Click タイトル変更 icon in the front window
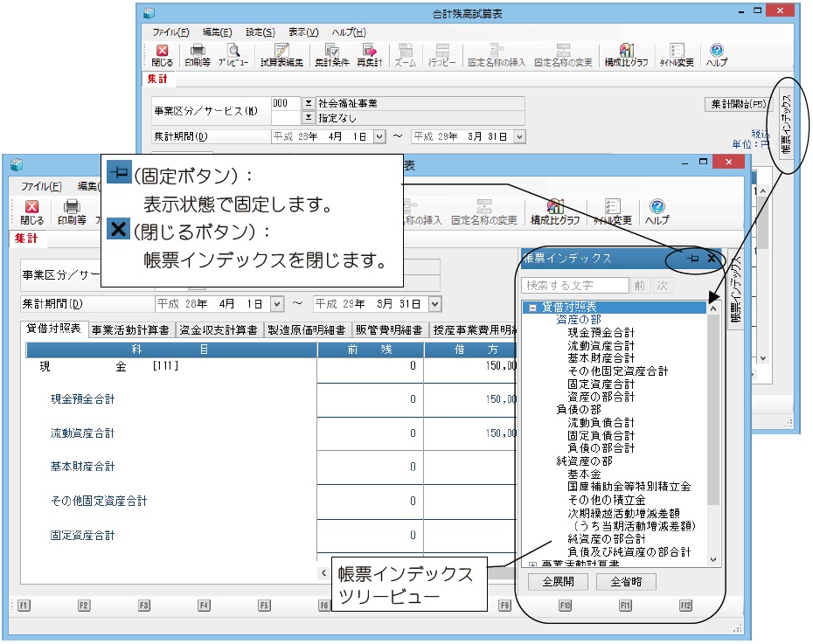 click(x=613, y=212)
